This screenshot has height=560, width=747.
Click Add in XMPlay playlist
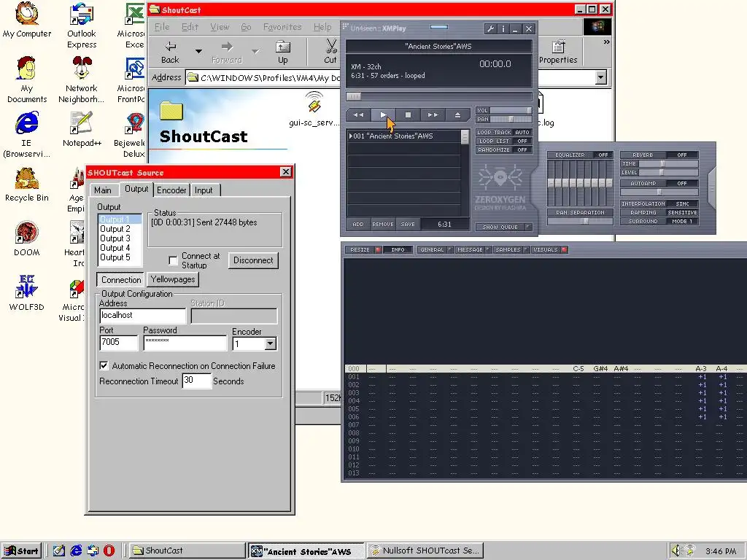click(x=357, y=225)
